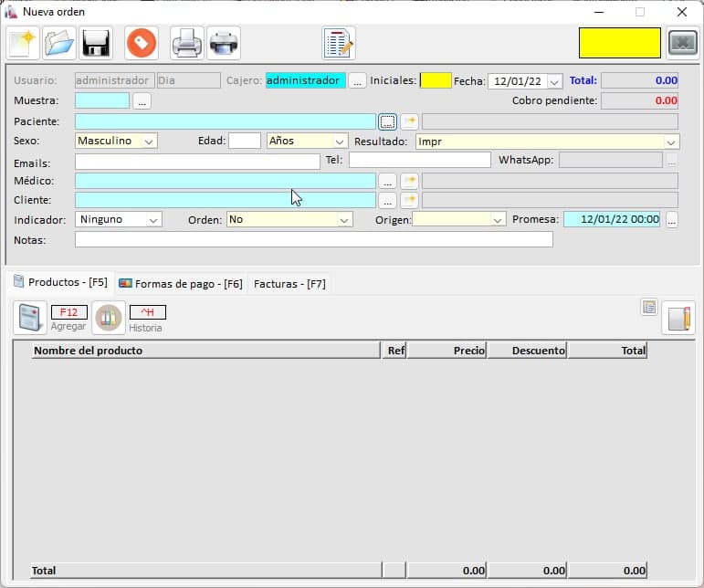Click the orange price tag icon
The width and height of the screenshot is (704, 588).
point(141,43)
